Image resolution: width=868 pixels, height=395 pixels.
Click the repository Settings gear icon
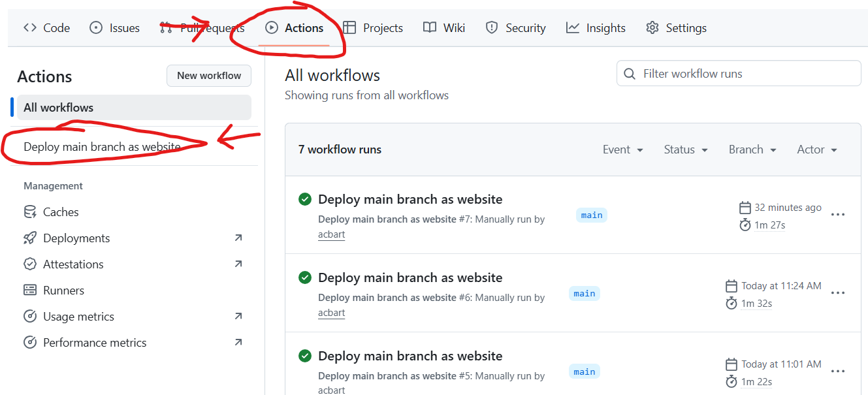pyautogui.click(x=651, y=27)
